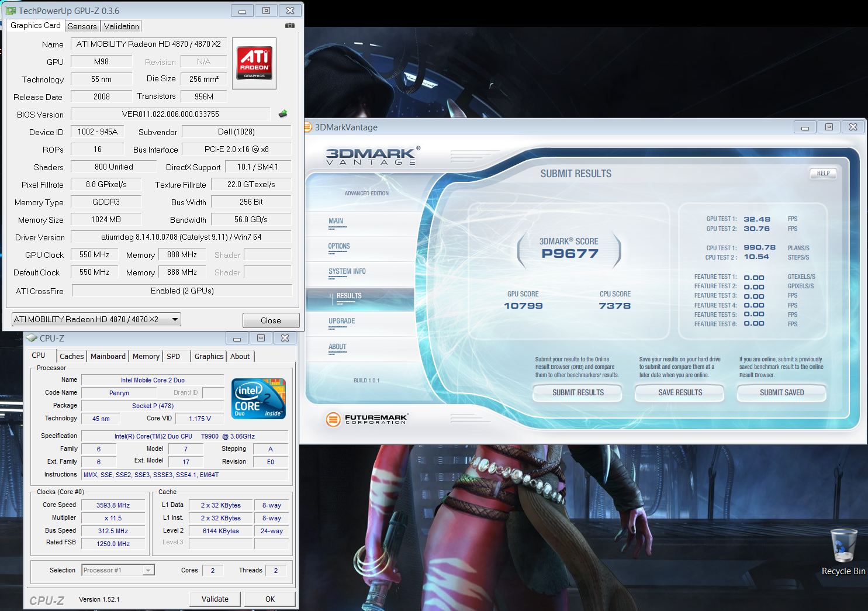Click the GPU-Z title bar app icon
868x611 pixels.
coord(11,11)
